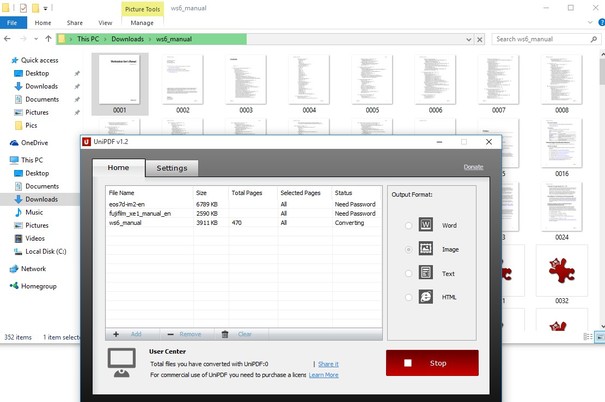Click the Status column header

tap(343, 193)
